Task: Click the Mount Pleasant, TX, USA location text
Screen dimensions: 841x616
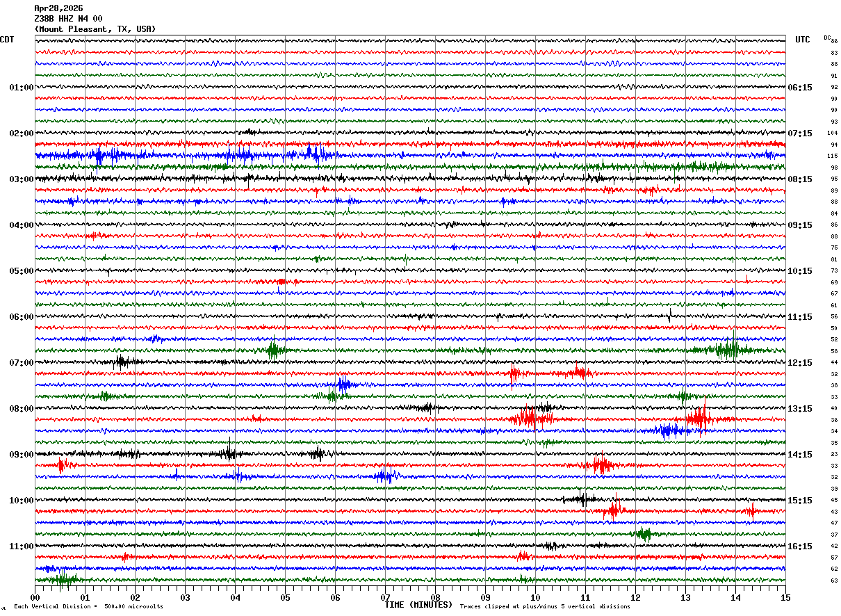Action: (x=95, y=29)
